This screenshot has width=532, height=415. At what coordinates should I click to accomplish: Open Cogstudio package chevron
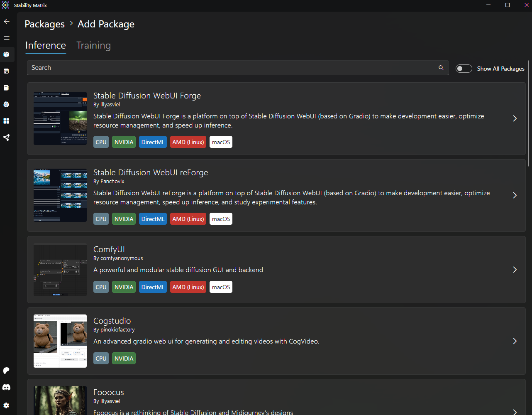tap(515, 341)
